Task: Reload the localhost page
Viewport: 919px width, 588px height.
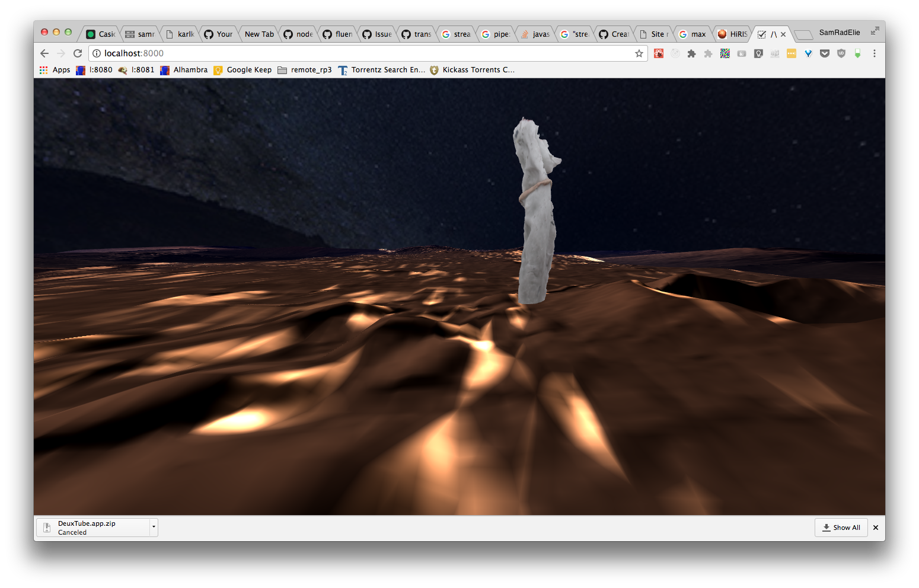Action: [78, 53]
